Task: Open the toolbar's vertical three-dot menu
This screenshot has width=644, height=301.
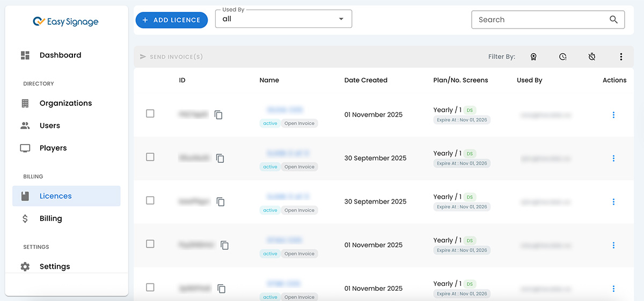Action: pyautogui.click(x=621, y=57)
